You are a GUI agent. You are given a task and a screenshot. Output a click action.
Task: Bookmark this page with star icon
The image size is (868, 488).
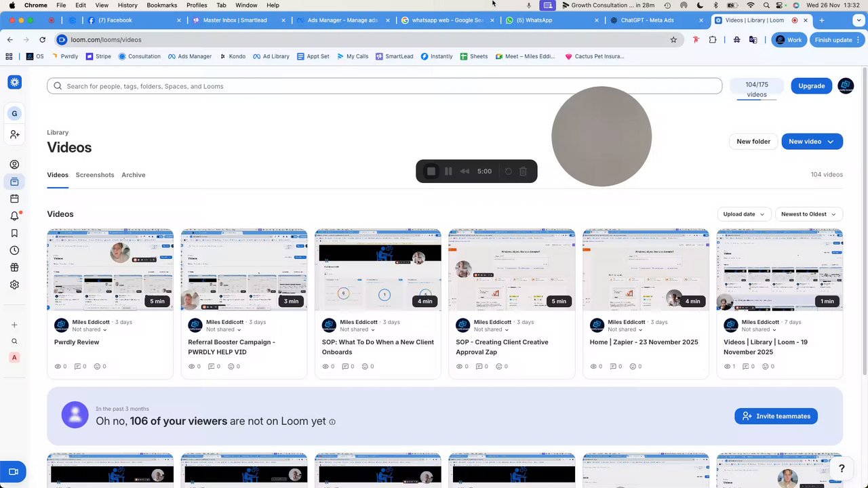pos(673,40)
